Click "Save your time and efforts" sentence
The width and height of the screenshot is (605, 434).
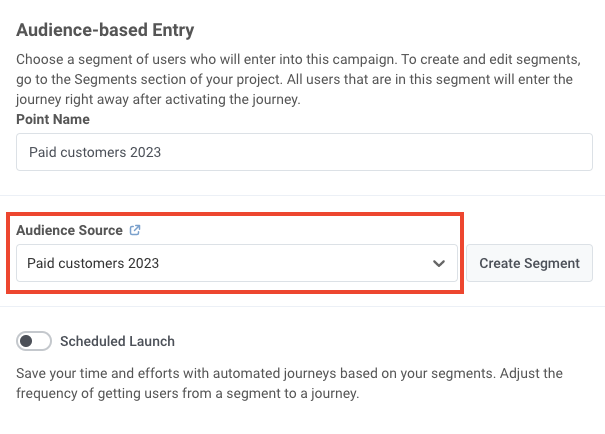110,373
